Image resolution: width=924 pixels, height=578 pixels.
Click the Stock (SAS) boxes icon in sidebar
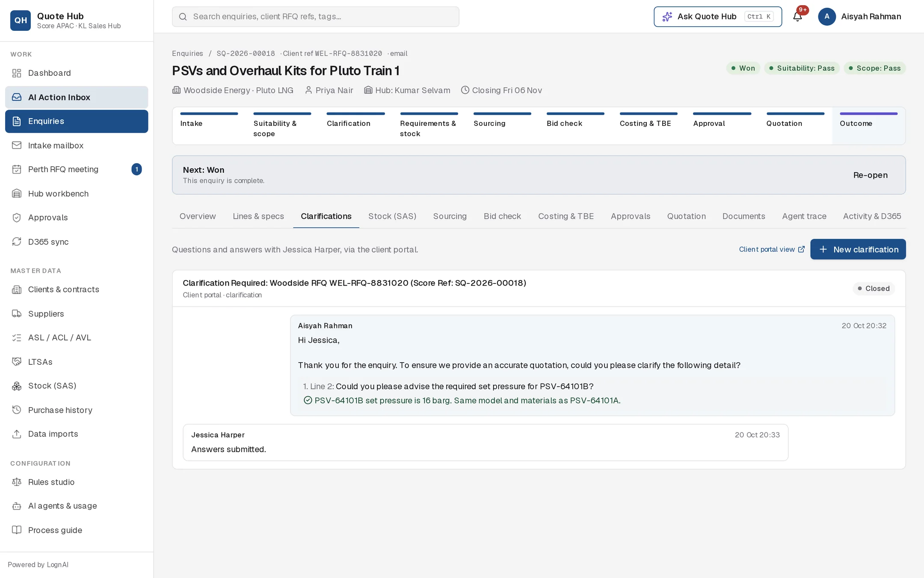[x=17, y=386]
